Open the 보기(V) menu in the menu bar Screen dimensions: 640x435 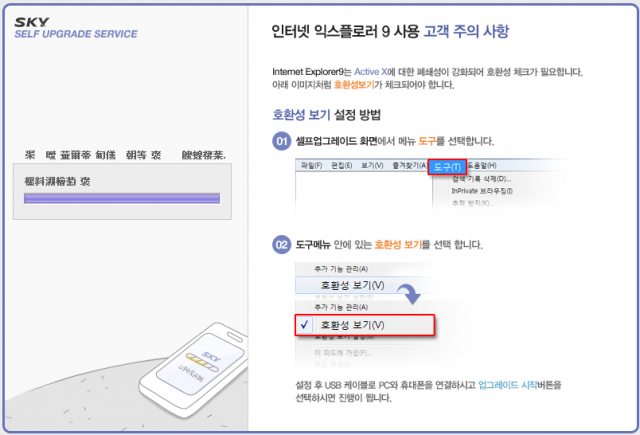tap(372, 165)
